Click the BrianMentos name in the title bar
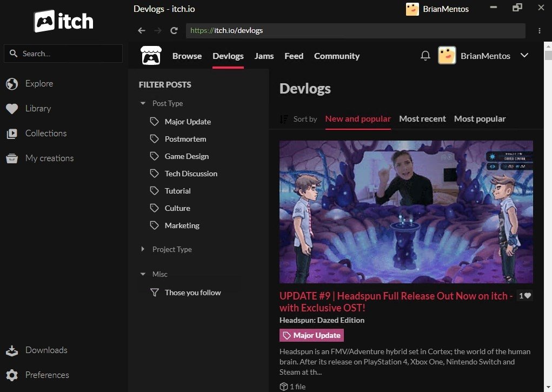 point(445,9)
